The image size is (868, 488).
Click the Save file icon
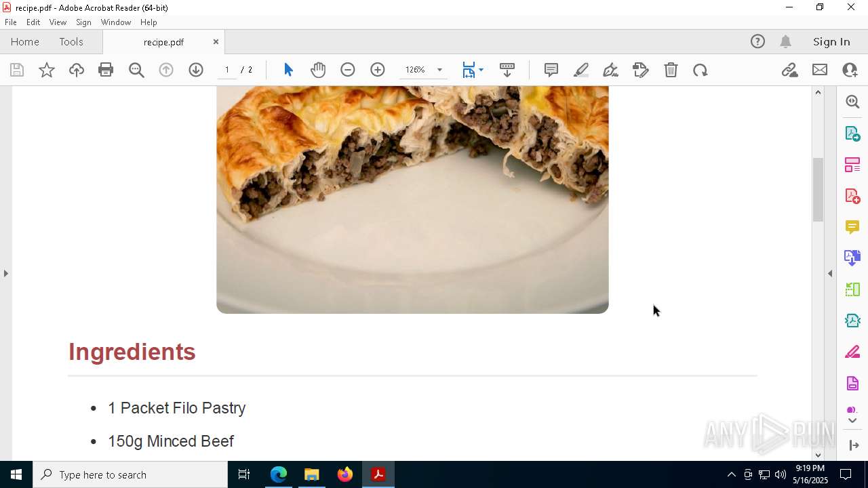17,70
